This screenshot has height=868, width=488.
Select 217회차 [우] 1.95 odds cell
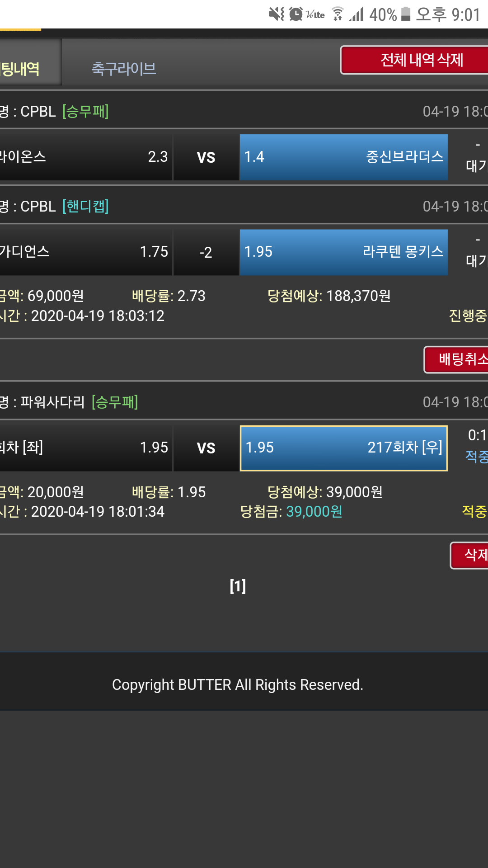click(x=343, y=448)
